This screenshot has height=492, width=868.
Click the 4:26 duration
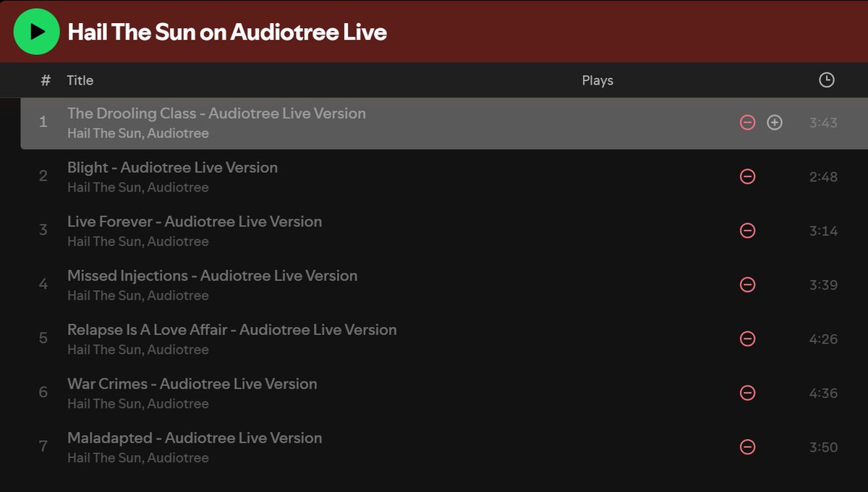(823, 339)
